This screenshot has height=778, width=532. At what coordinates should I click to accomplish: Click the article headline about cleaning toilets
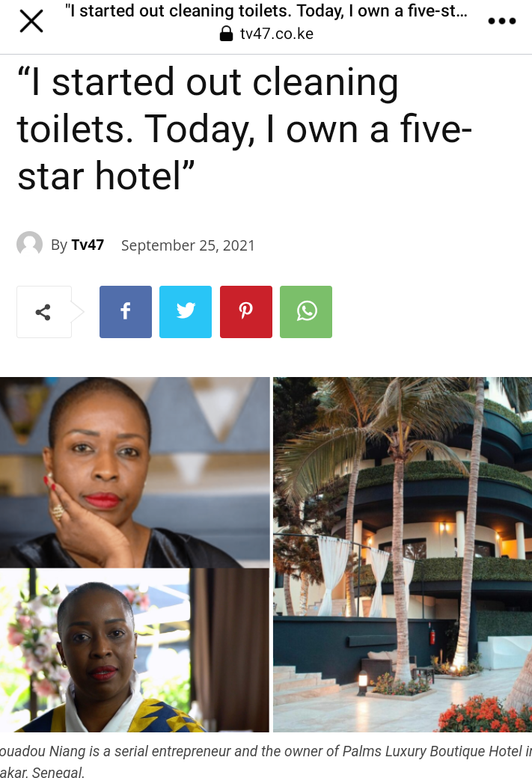point(245,129)
